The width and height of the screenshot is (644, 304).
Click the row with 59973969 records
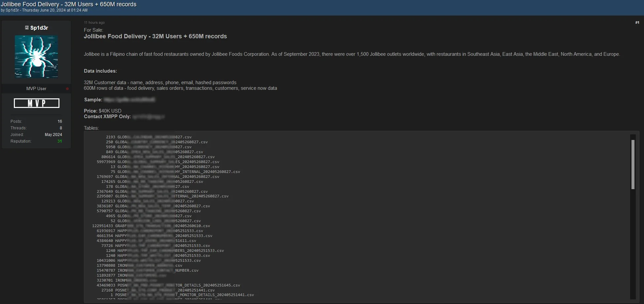pos(158,162)
